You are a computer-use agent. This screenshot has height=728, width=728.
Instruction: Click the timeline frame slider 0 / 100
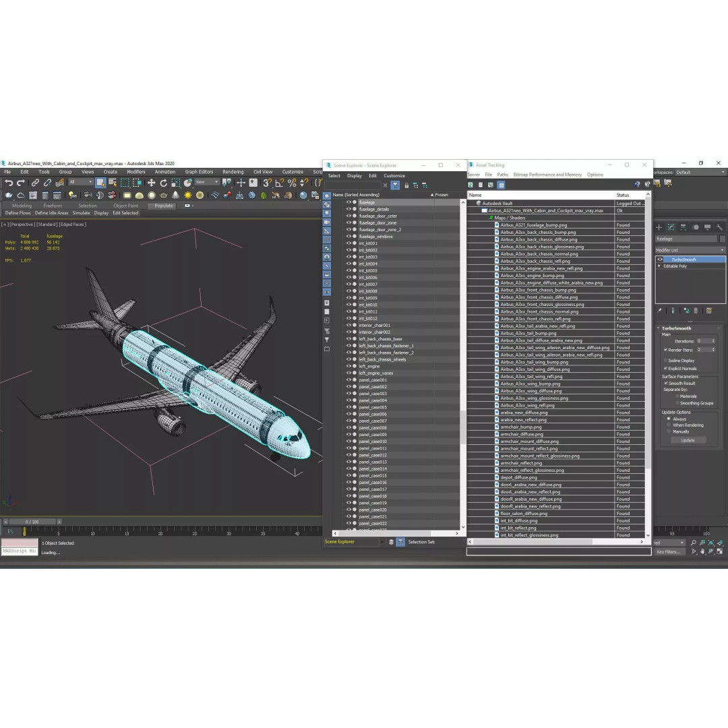click(x=32, y=522)
